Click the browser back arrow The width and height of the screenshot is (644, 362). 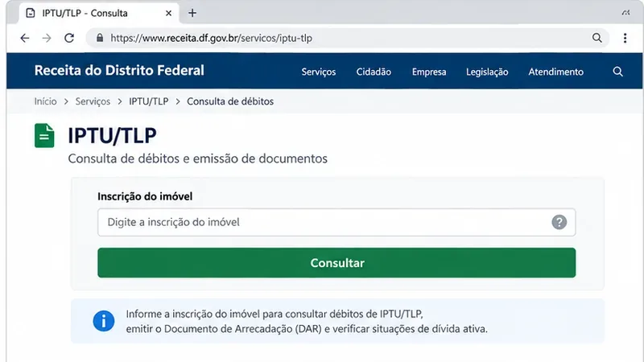pos(25,38)
